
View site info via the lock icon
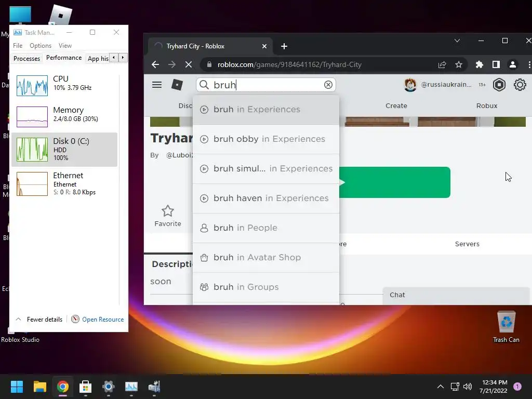[209, 64]
